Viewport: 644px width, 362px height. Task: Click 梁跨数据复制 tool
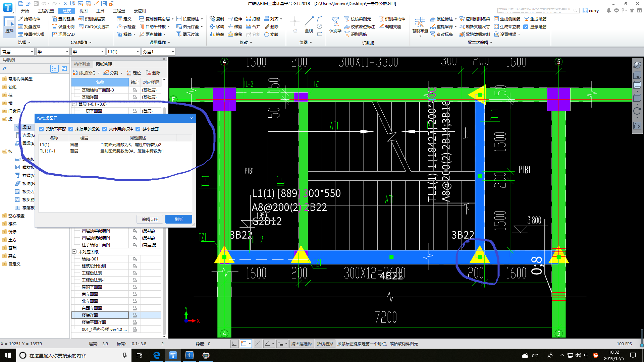[x=475, y=34]
